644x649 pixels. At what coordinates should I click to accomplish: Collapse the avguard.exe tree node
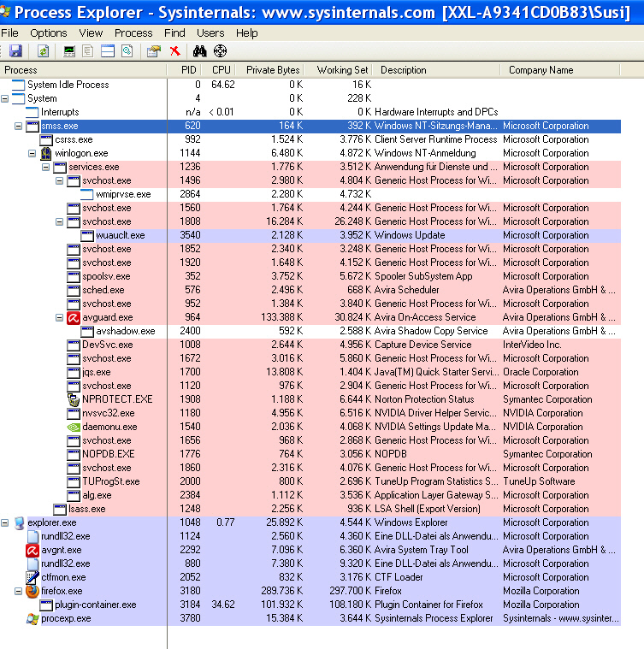pos(59,317)
